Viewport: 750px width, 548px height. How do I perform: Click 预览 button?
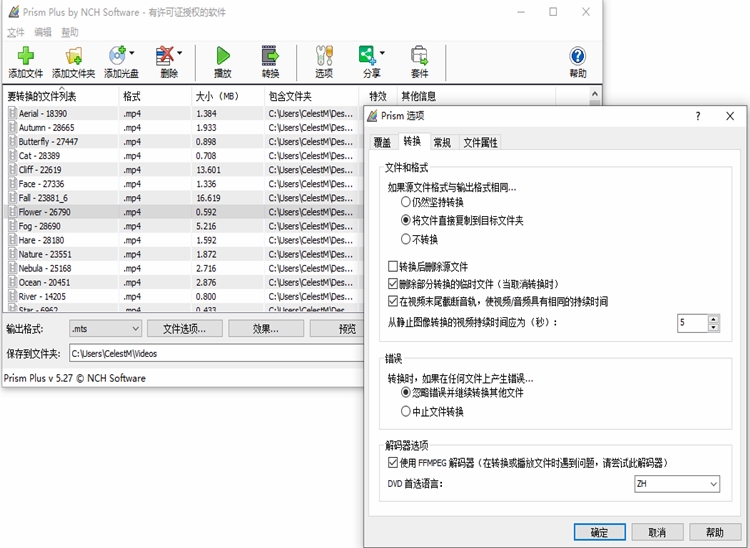337,329
